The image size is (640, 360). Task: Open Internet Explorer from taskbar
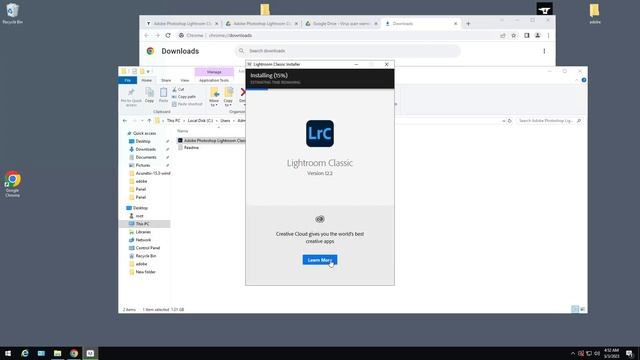click(24, 353)
